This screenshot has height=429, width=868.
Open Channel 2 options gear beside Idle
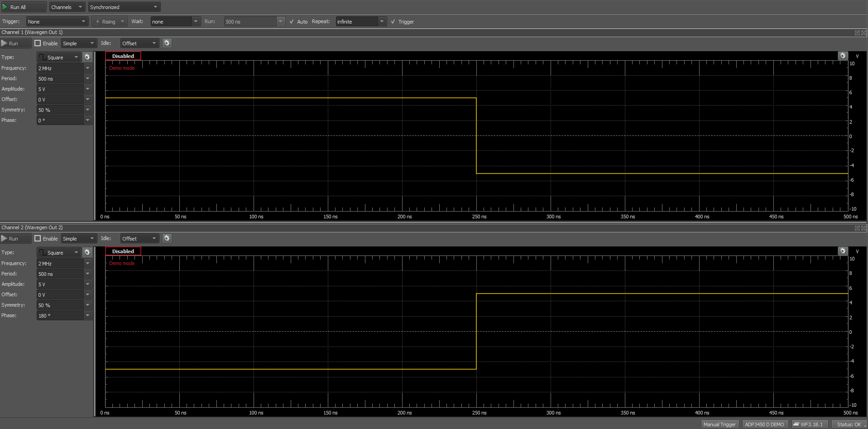(x=167, y=238)
